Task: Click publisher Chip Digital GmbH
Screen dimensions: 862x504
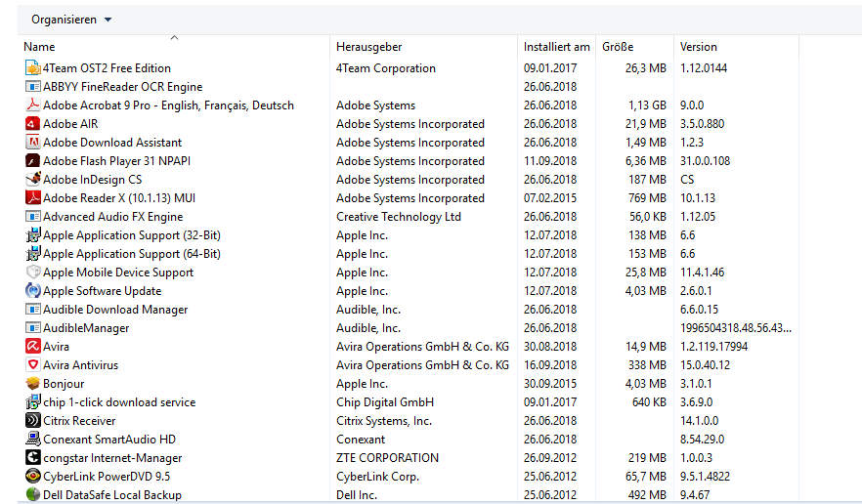Action: point(385,402)
